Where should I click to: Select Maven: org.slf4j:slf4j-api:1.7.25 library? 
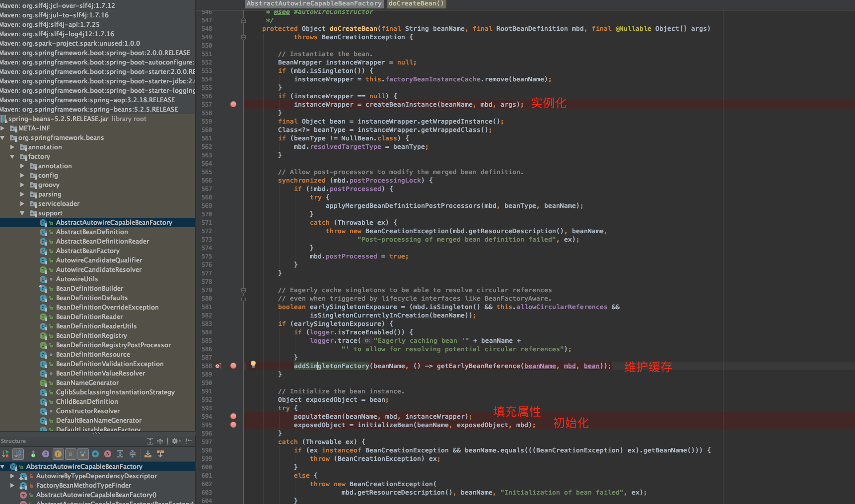pos(50,24)
